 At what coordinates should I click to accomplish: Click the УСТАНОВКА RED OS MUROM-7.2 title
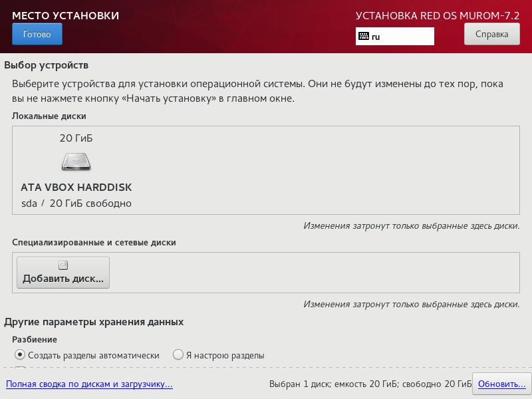point(437,15)
